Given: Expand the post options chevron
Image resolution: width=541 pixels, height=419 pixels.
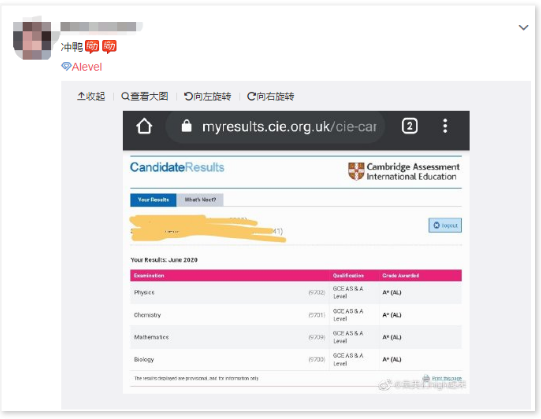Looking at the screenshot, I should click(523, 28).
